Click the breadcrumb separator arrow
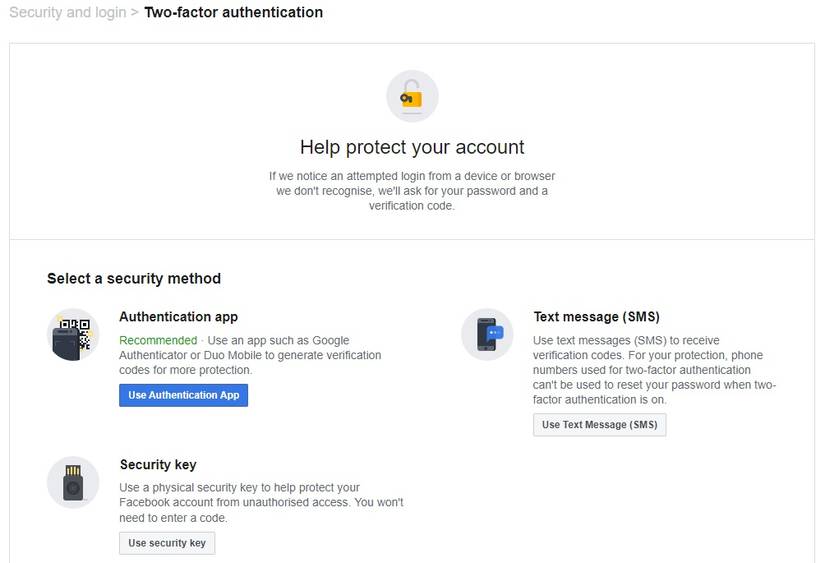The width and height of the screenshot is (825, 563). pos(135,13)
